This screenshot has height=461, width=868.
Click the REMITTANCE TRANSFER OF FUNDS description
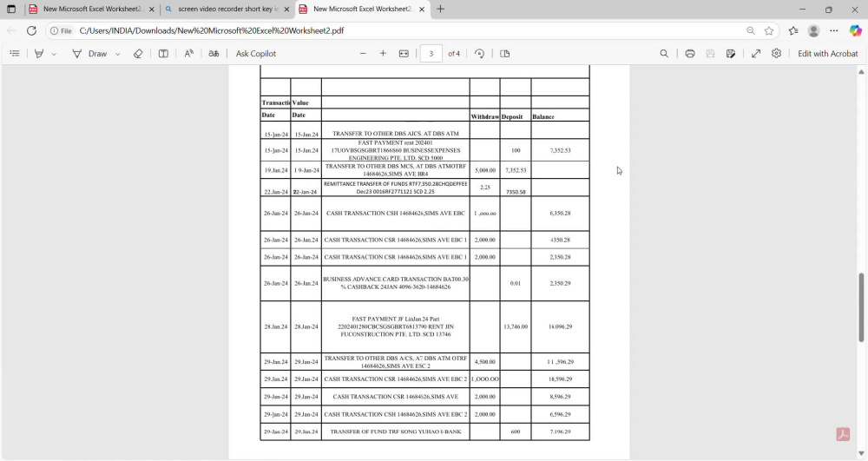click(395, 188)
